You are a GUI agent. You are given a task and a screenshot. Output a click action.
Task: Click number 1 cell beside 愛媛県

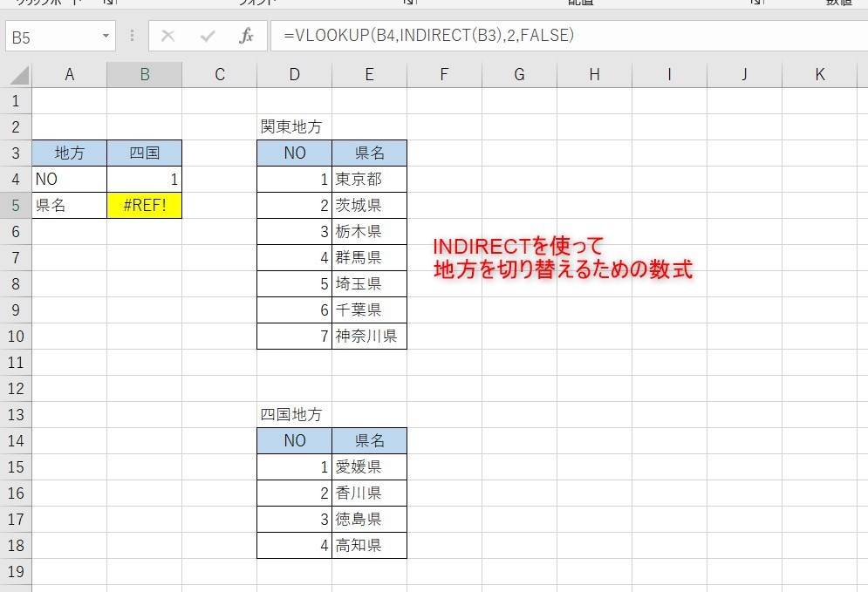(295, 467)
